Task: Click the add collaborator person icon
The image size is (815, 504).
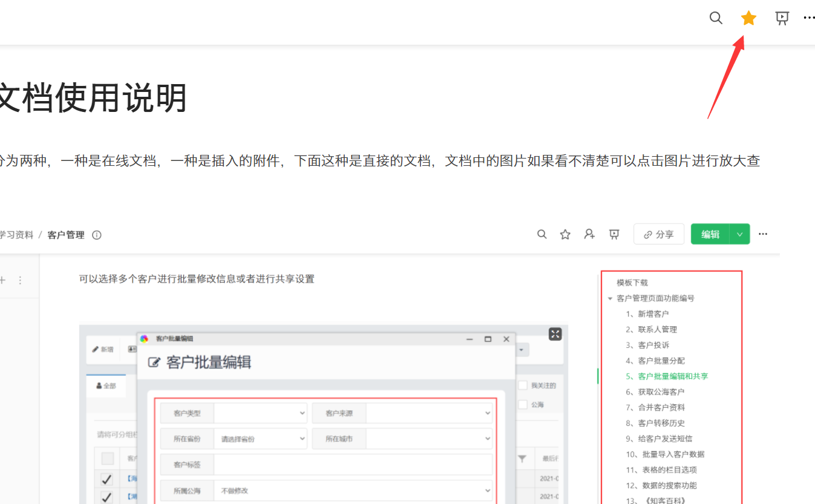Action: click(589, 234)
